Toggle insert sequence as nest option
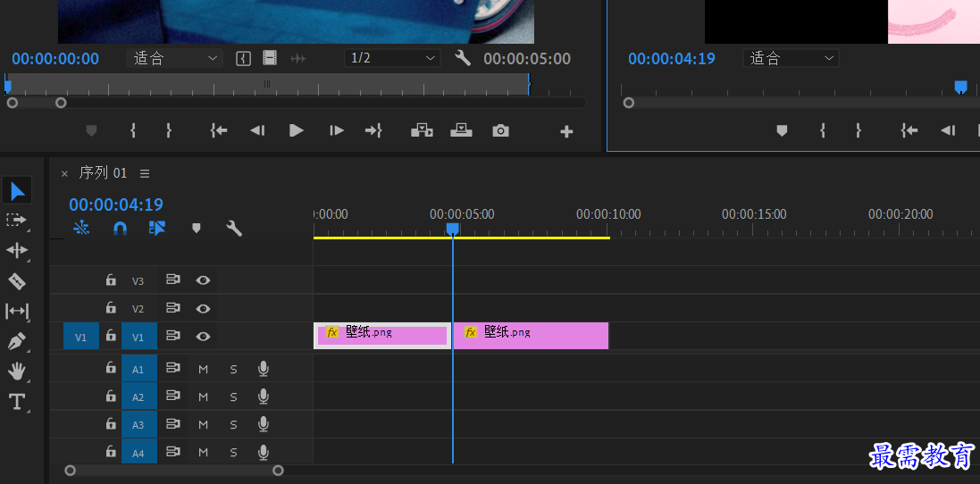The image size is (980, 484). tap(81, 229)
